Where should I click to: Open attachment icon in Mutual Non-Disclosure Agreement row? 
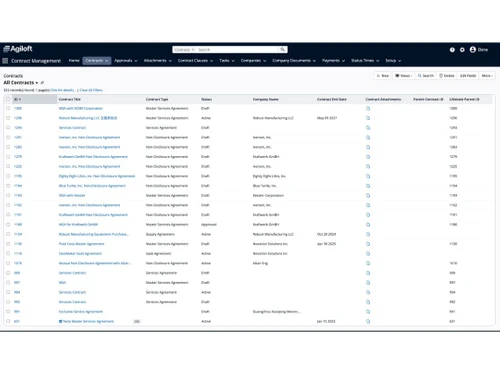click(x=368, y=263)
